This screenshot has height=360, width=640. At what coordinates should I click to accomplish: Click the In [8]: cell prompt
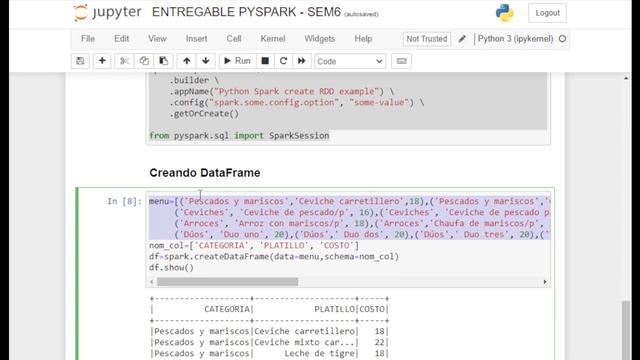(x=124, y=201)
